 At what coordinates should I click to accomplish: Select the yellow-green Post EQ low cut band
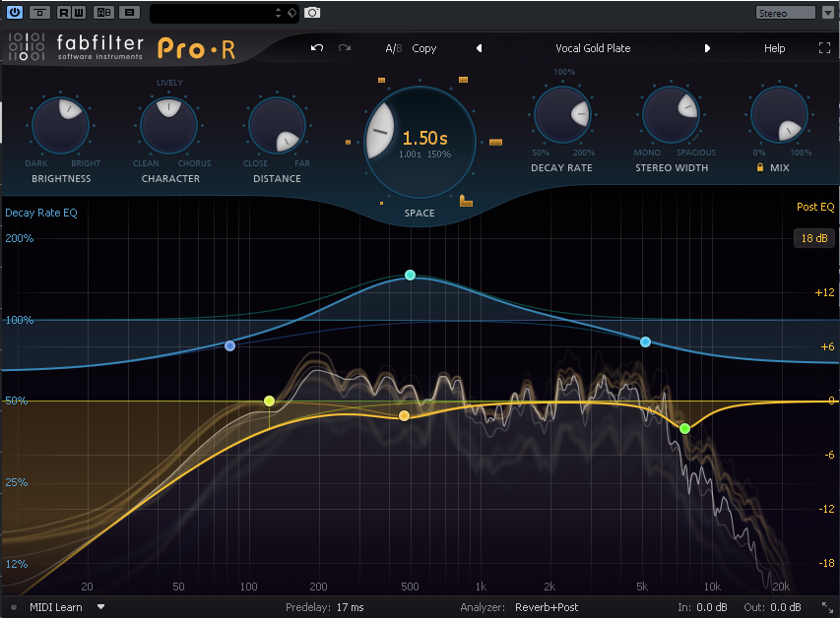pos(270,402)
